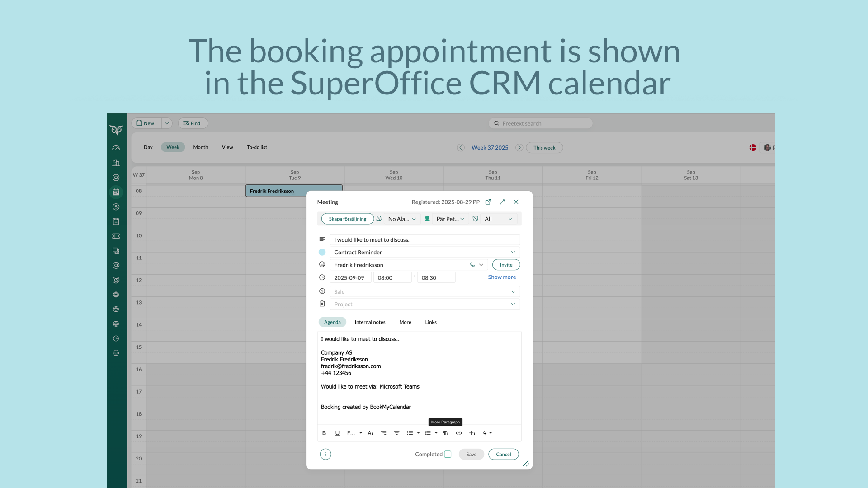Open the Dashboard icon in the sidebar
The image size is (868, 488).
tap(116, 148)
